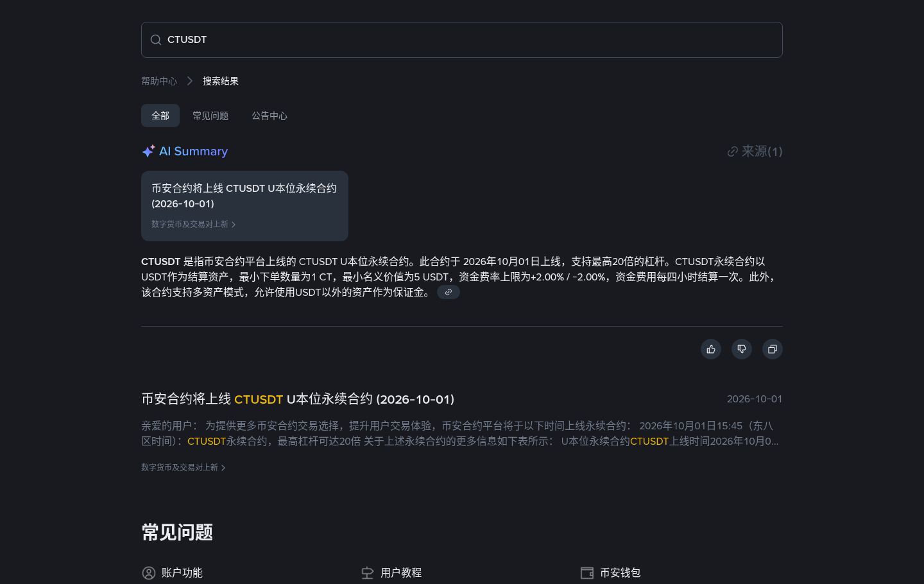Open the 用户教程 category
Image resolution: width=924 pixels, height=584 pixels.
(401, 572)
